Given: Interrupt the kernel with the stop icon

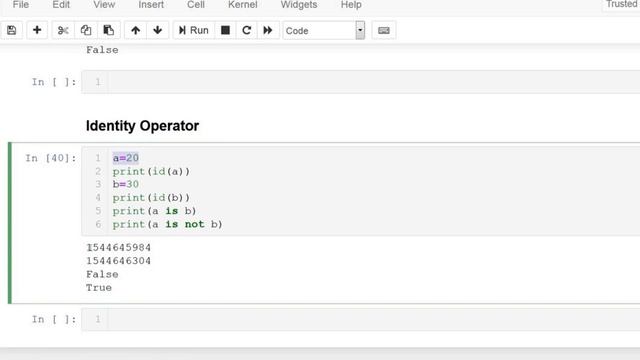Looking at the screenshot, I should [225, 30].
